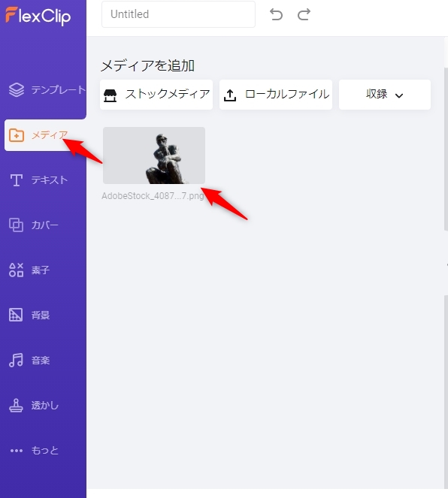Expand the 収録 dropdown chevron

click(x=399, y=95)
